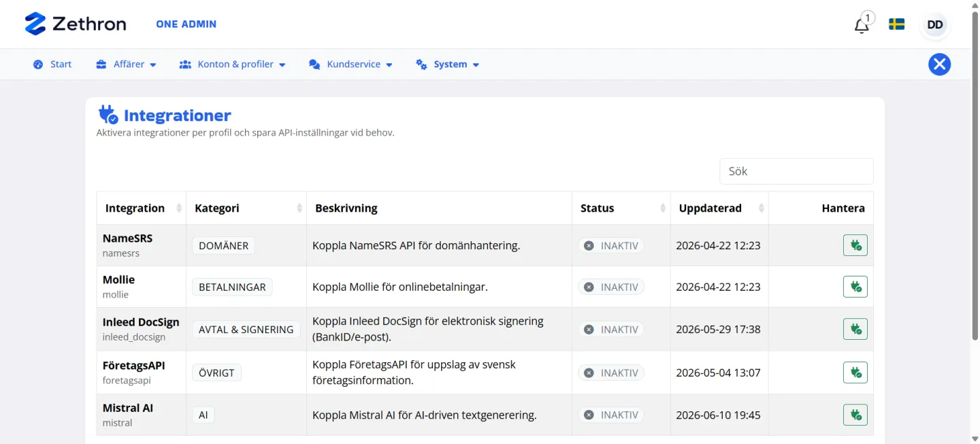The height and width of the screenshot is (444, 980).
Task: Sort table by Kategori column
Action: click(x=246, y=208)
